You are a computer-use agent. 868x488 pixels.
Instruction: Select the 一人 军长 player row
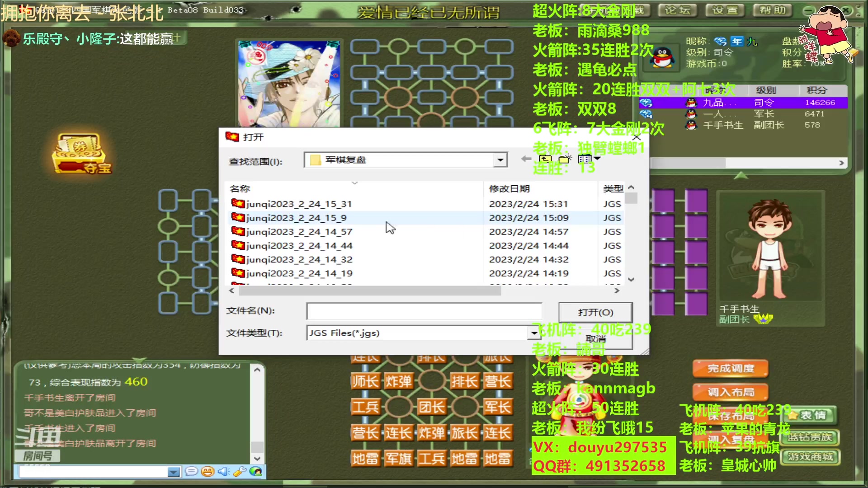pyautogui.click(x=743, y=114)
